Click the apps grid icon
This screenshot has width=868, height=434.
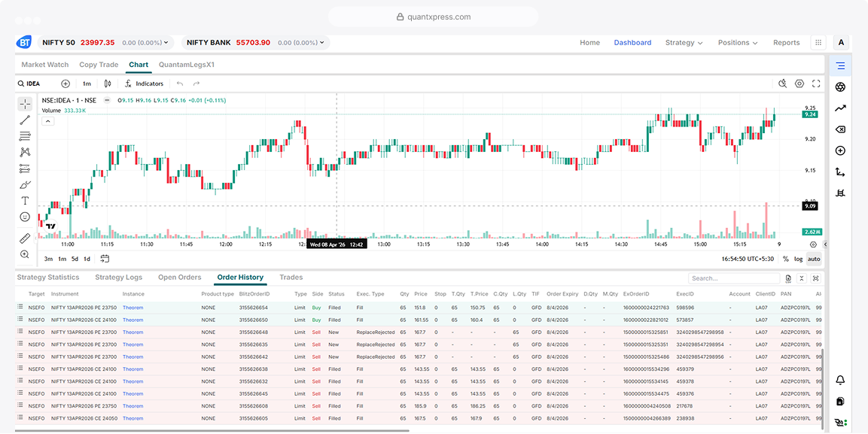click(818, 43)
